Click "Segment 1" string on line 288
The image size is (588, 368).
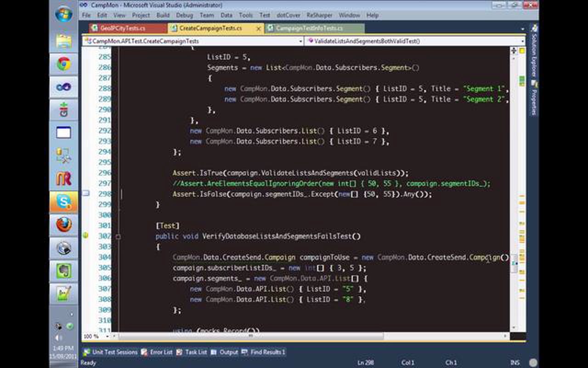484,88
